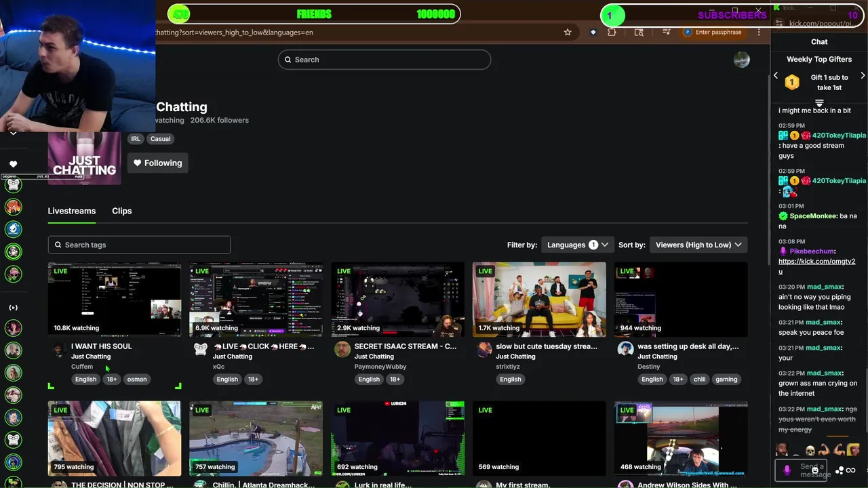This screenshot has height=488, width=868.
Task: Click the infinity icon beside chat input
Action: point(850,470)
